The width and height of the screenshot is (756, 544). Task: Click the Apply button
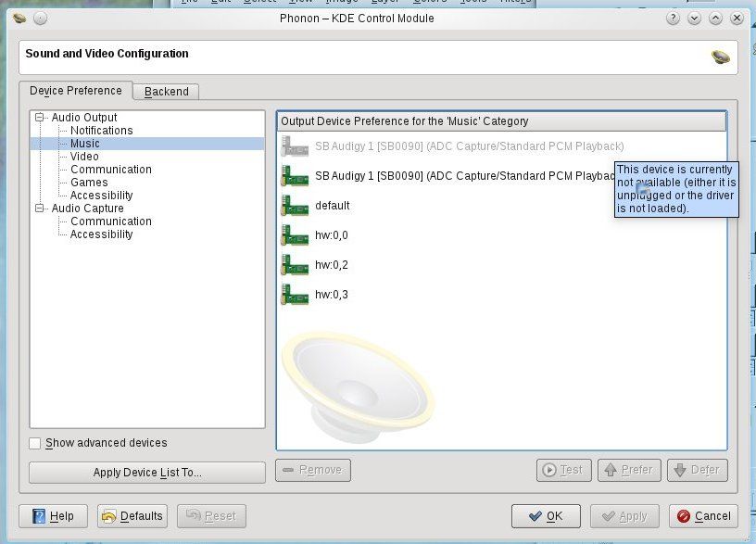(x=624, y=516)
